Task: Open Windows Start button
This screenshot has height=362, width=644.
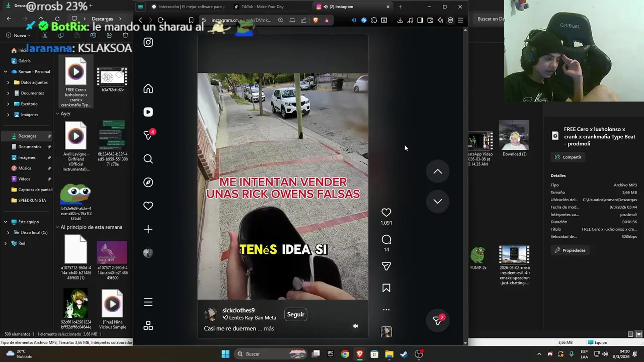Action: (x=225, y=354)
